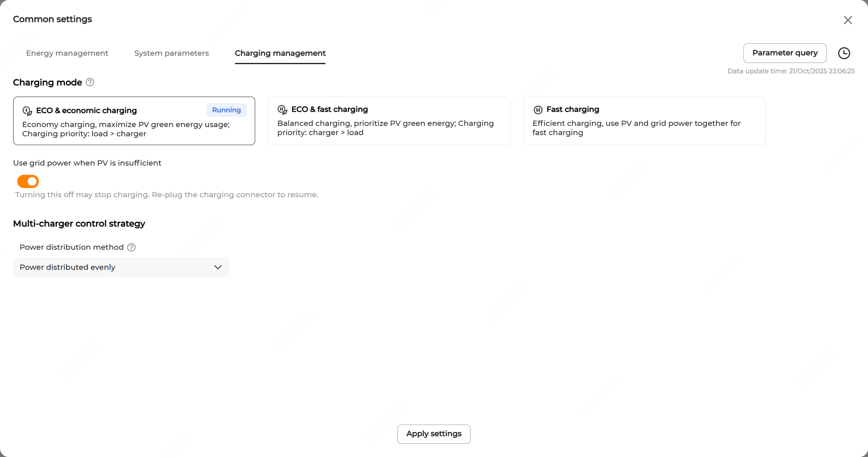The height and width of the screenshot is (457, 868).
Task: Click the Parameter query button
Action: point(785,53)
